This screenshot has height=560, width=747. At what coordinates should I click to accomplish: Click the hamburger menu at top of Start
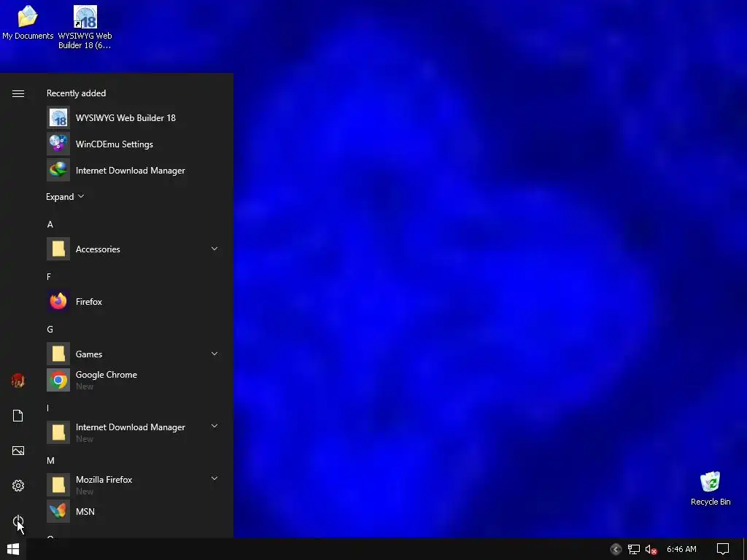(x=18, y=93)
